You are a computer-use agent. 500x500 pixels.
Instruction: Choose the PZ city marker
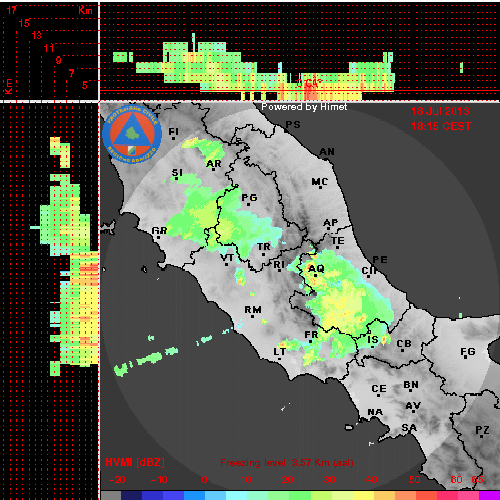click(x=482, y=436)
